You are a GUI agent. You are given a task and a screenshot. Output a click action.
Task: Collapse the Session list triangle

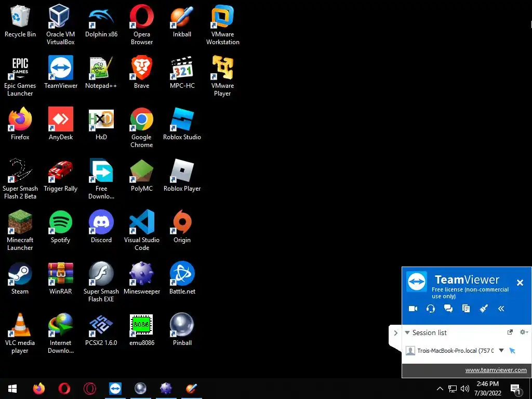(x=407, y=332)
